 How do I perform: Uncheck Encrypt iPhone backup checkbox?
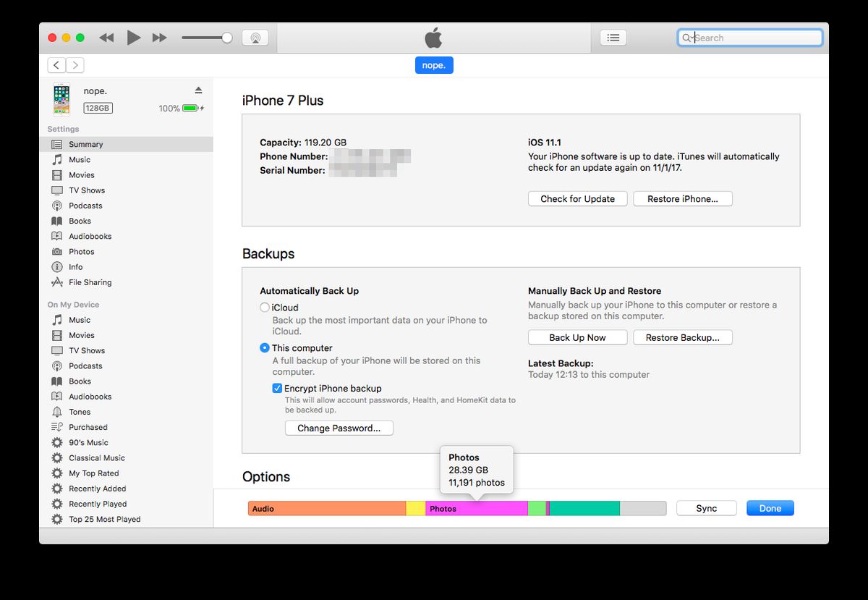[x=277, y=389]
